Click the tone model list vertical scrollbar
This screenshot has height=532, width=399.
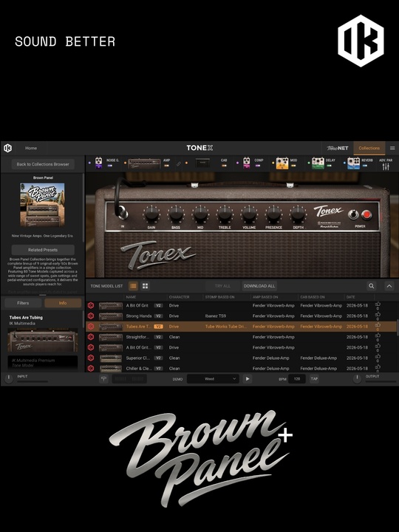coord(398,327)
